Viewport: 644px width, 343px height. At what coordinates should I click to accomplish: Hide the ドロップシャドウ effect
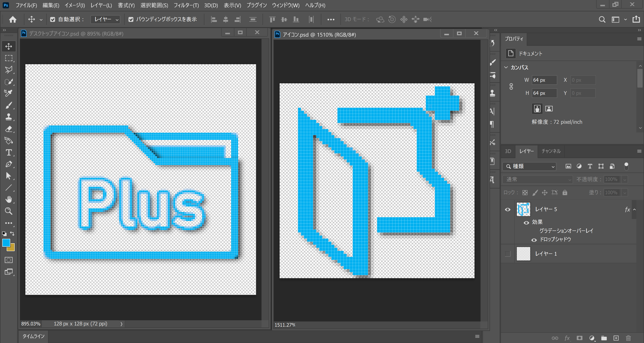tap(534, 240)
